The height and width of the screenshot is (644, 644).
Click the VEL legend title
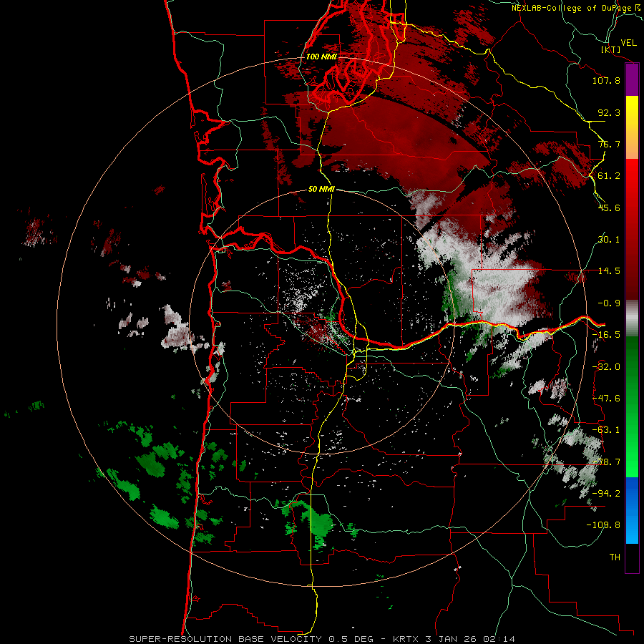[x=628, y=43]
